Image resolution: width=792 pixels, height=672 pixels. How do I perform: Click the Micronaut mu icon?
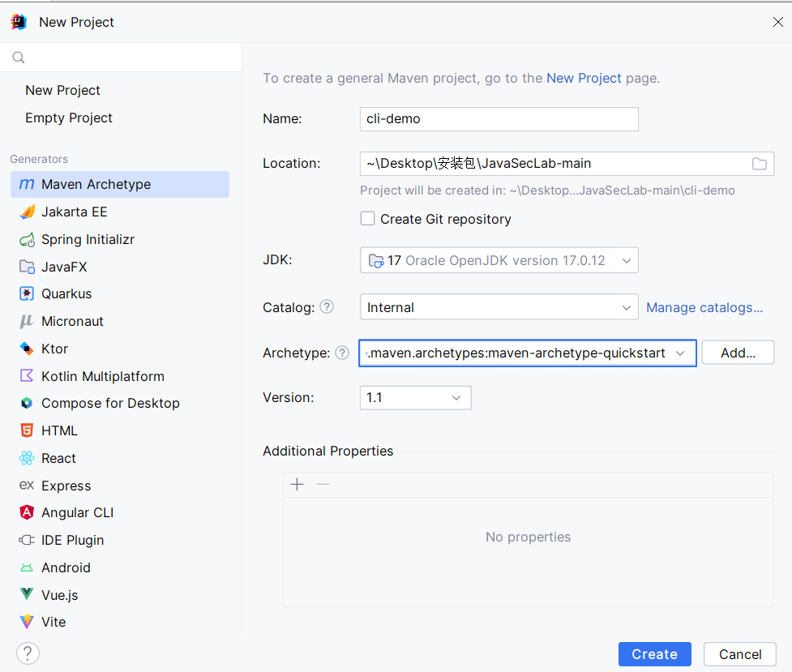[x=27, y=321]
